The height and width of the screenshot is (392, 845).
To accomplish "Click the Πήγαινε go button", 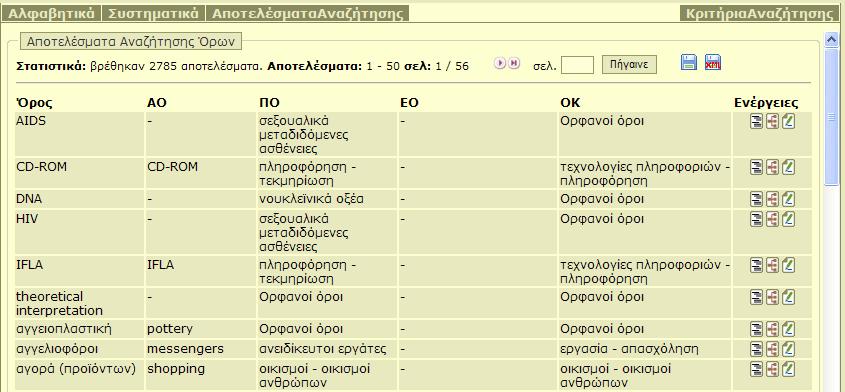I will click(629, 64).
